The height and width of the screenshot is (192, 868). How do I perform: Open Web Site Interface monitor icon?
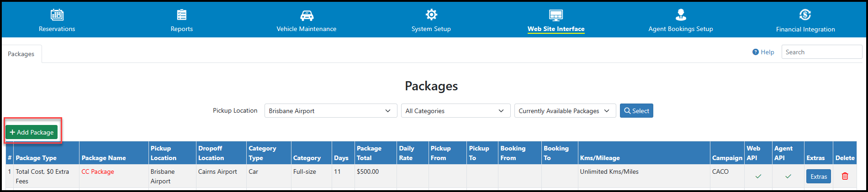coord(556,15)
